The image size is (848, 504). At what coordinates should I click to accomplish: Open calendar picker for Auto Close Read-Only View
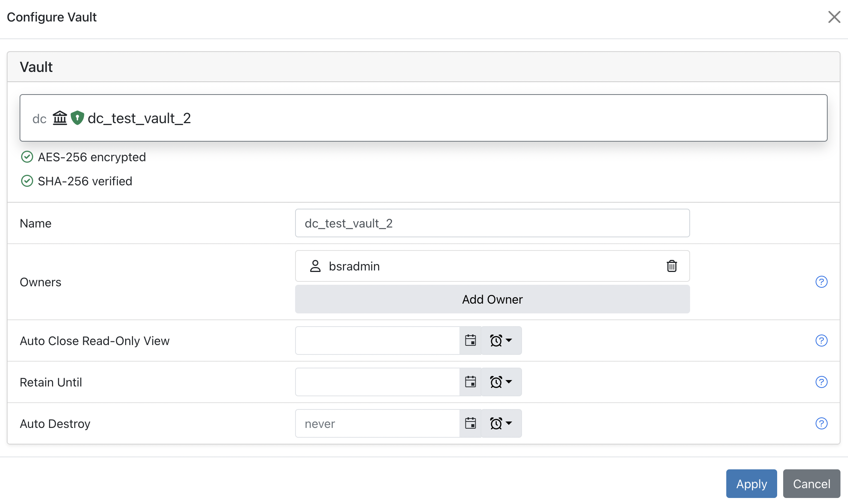coord(470,341)
